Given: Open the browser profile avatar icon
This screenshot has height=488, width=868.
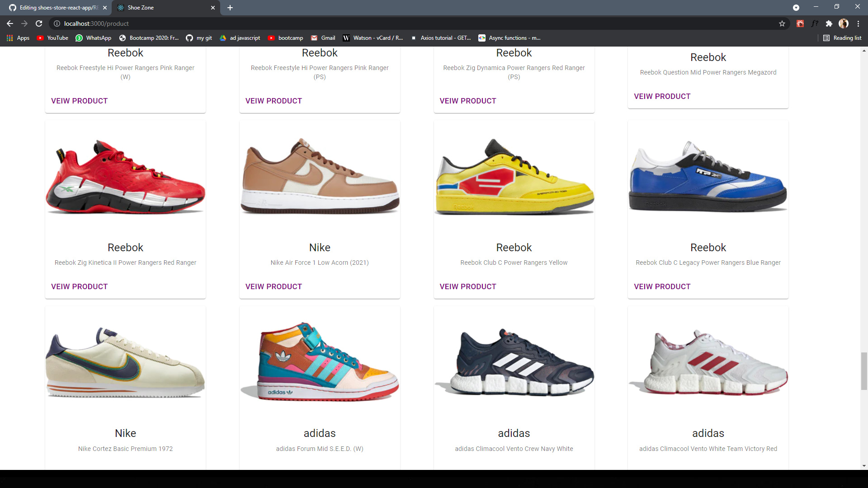Looking at the screenshot, I should [844, 23].
